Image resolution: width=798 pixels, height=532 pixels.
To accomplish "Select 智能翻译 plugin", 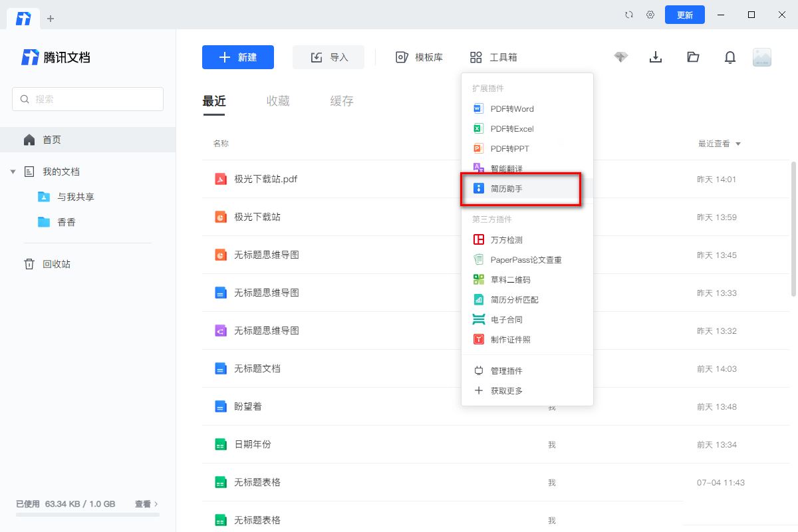I will (527, 168).
